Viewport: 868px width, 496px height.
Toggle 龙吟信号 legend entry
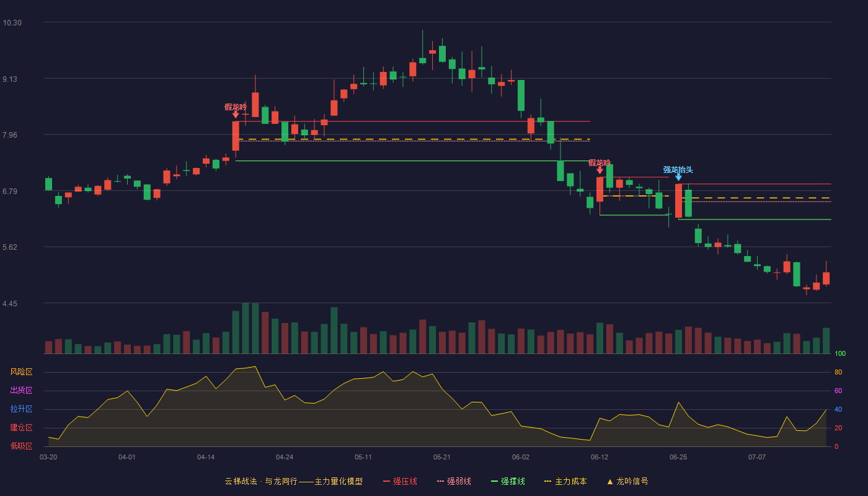point(627,481)
